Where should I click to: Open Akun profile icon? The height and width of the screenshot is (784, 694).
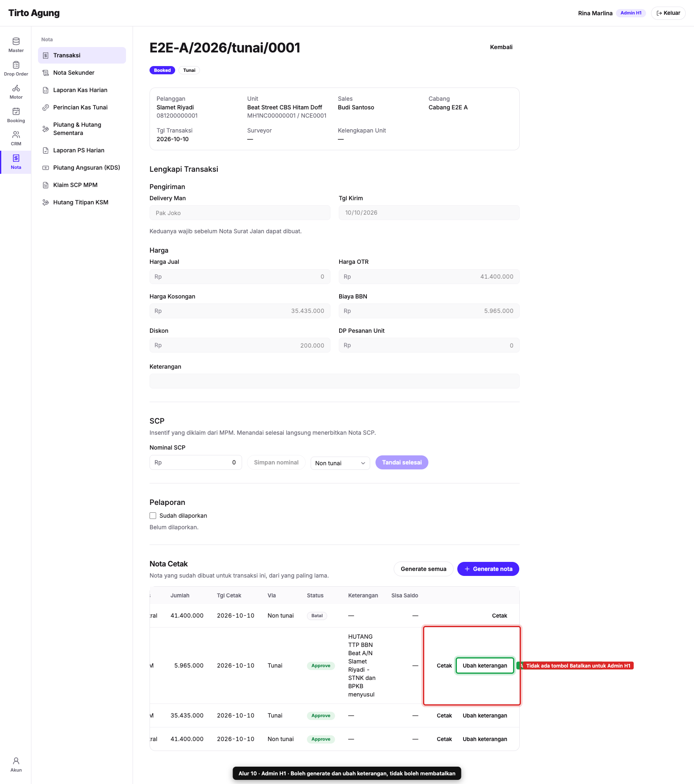pyautogui.click(x=16, y=761)
